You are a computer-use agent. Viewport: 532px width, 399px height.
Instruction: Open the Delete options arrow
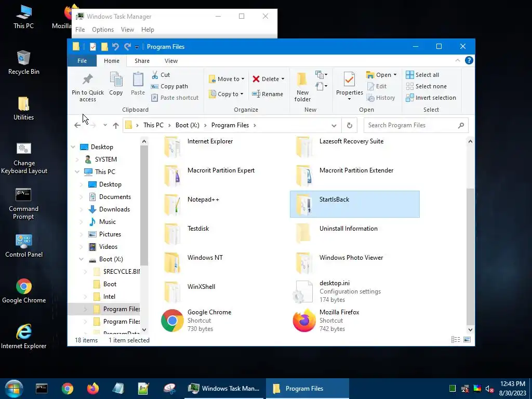[283, 79]
